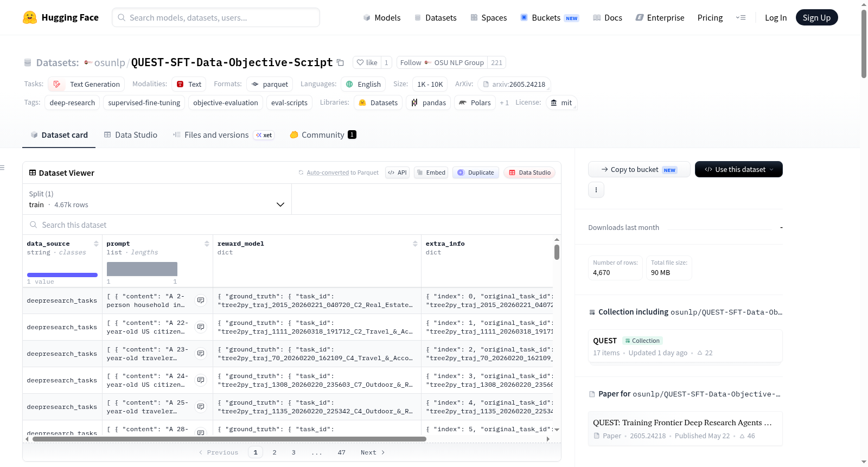Image resolution: width=868 pixels, height=467 pixels.
Task: Switch to the Data Studio tab
Action: point(131,135)
